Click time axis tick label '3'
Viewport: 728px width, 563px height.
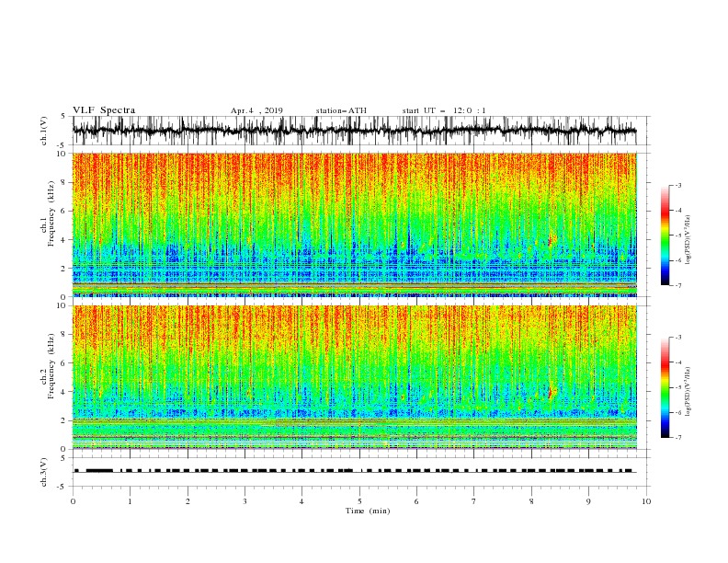click(245, 501)
